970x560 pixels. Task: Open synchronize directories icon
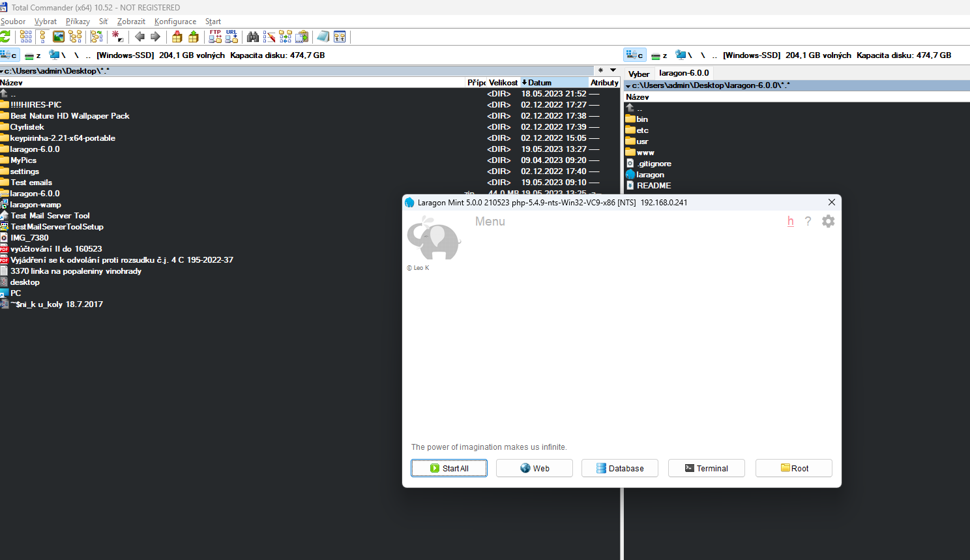click(286, 37)
